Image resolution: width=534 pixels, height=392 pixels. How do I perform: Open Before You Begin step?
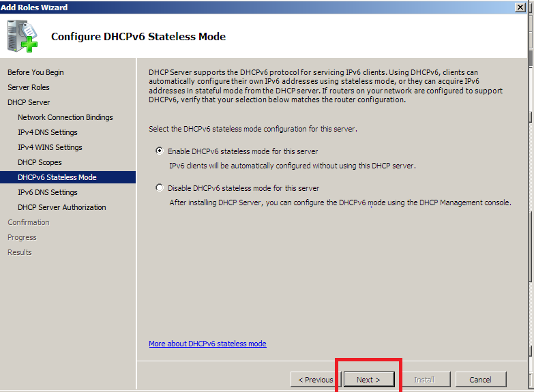(x=35, y=72)
